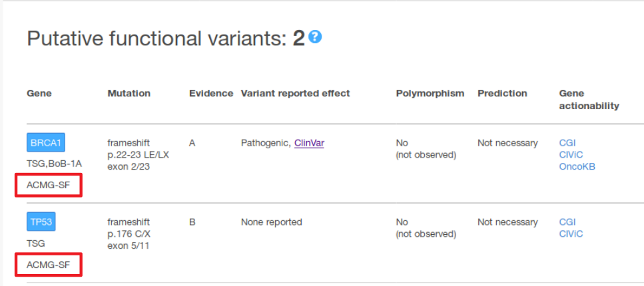This screenshot has width=644, height=286.
Task: Visit the OncoKB actionability link
Action: coord(577,166)
